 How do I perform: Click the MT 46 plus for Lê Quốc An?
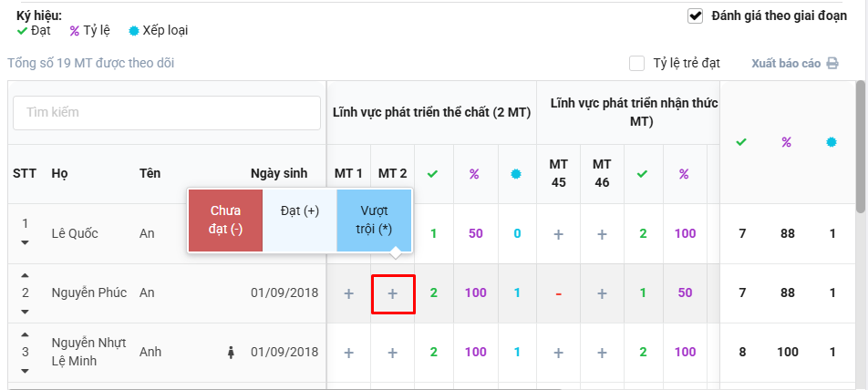click(x=602, y=234)
